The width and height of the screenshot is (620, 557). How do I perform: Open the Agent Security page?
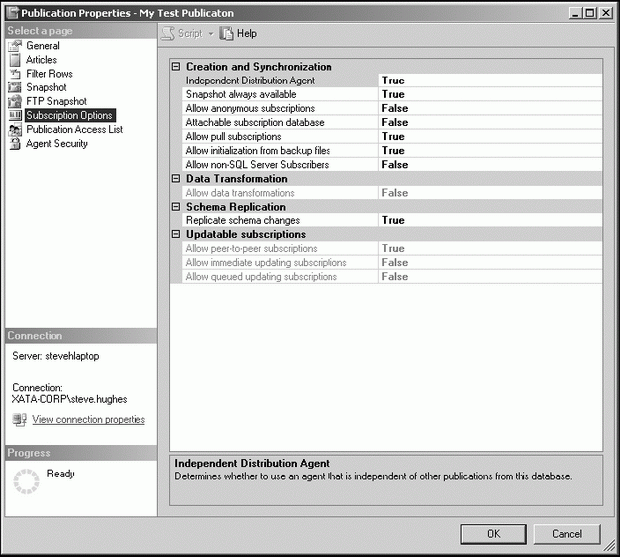click(x=57, y=144)
